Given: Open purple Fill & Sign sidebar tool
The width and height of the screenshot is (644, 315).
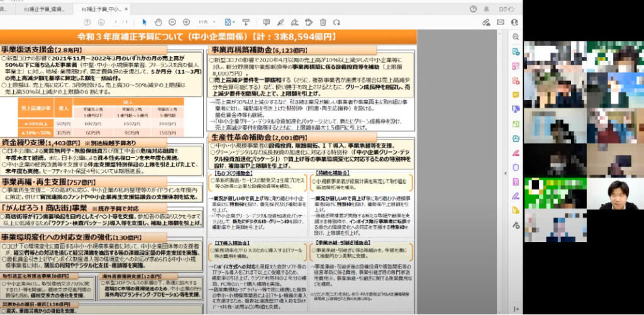Looking at the screenshot, I should 516,196.
